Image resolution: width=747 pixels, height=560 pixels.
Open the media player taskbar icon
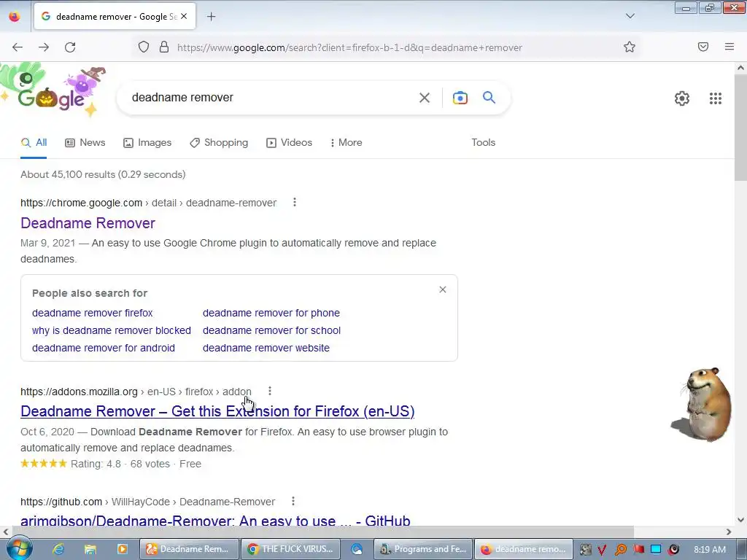pyautogui.click(x=123, y=549)
